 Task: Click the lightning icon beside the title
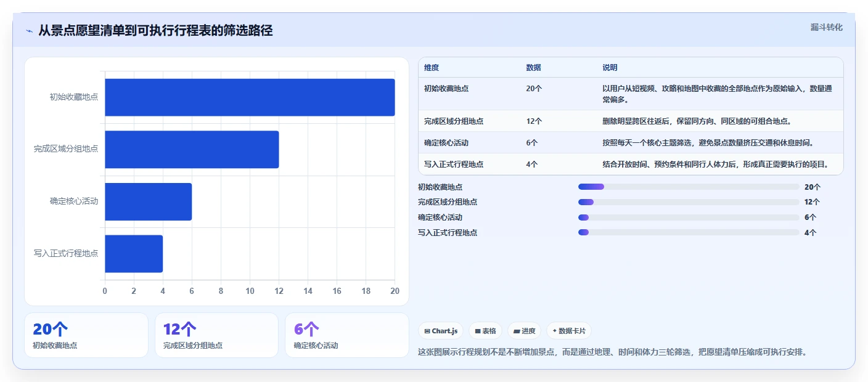pyautogui.click(x=29, y=31)
